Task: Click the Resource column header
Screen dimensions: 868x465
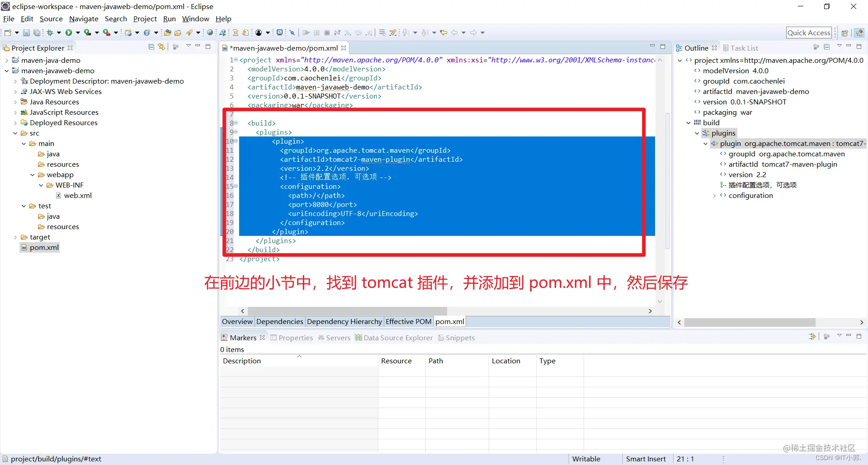Action: point(401,361)
